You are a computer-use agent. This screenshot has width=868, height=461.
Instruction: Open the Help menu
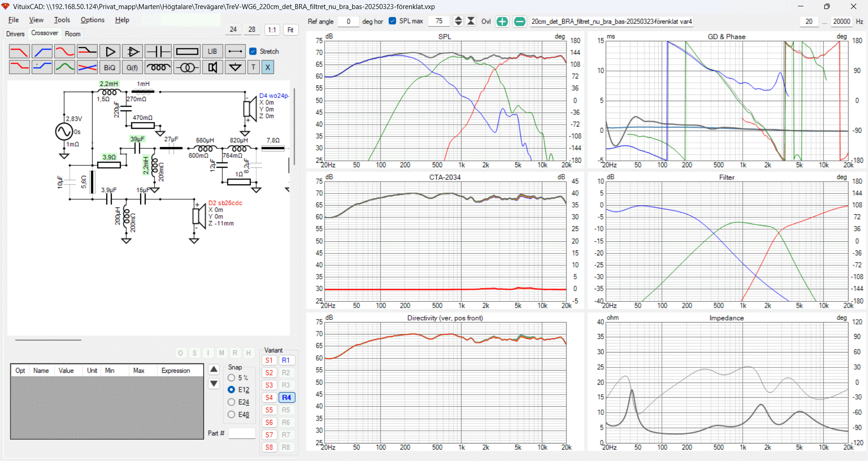[x=122, y=20]
